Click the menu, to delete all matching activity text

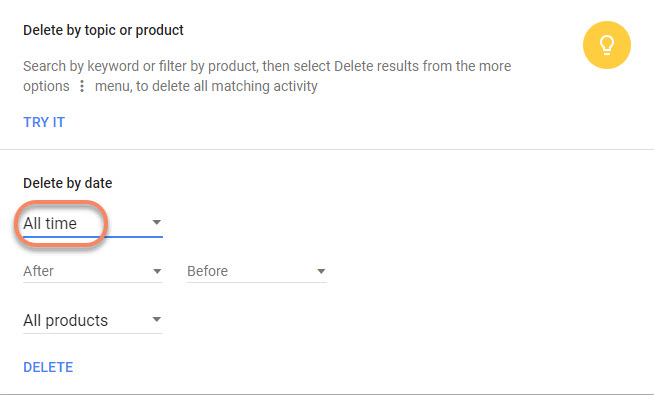pos(206,86)
